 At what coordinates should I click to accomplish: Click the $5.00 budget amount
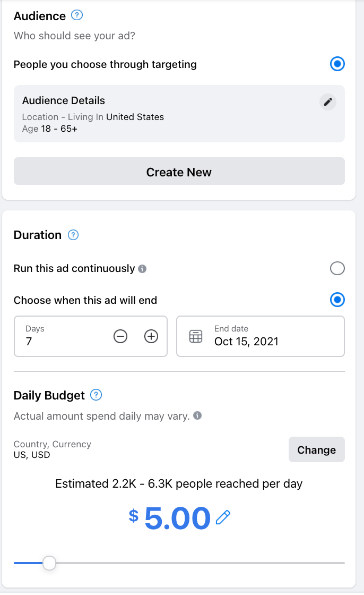177,518
